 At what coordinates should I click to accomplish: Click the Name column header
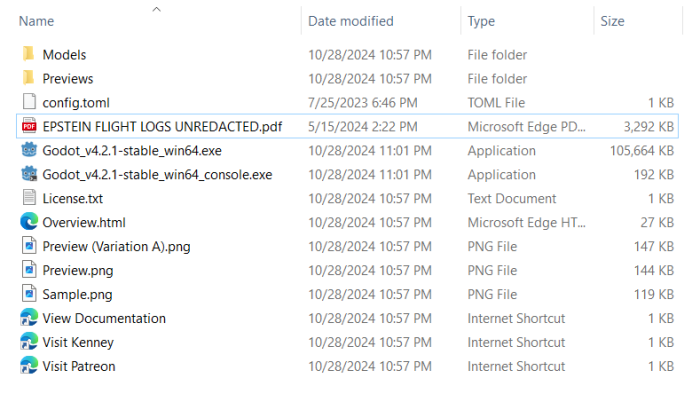[37, 21]
